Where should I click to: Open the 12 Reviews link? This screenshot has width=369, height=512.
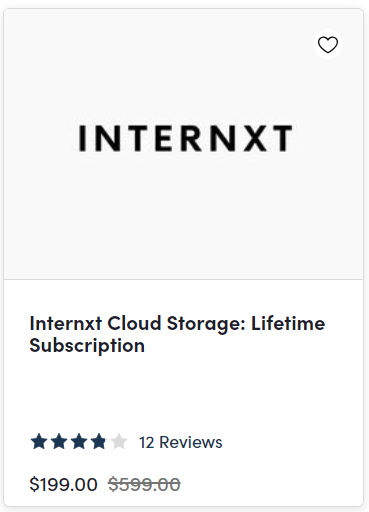coord(180,442)
